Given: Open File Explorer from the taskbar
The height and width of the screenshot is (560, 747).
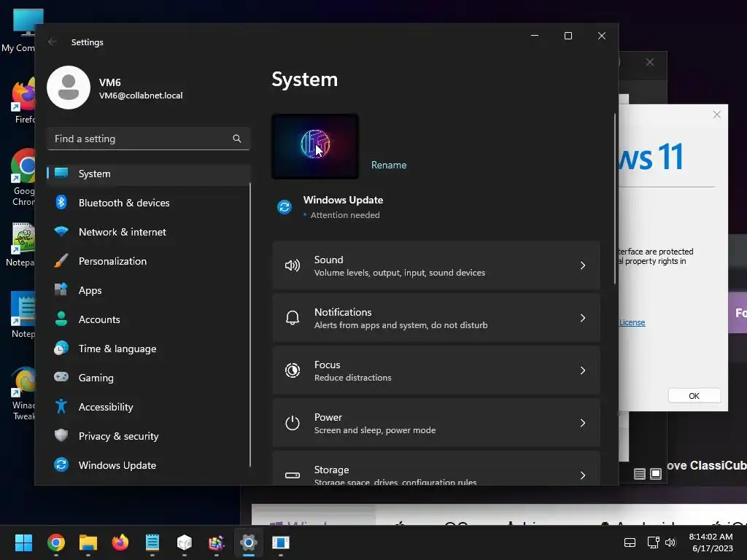Looking at the screenshot, I should [x=88, y=542].
